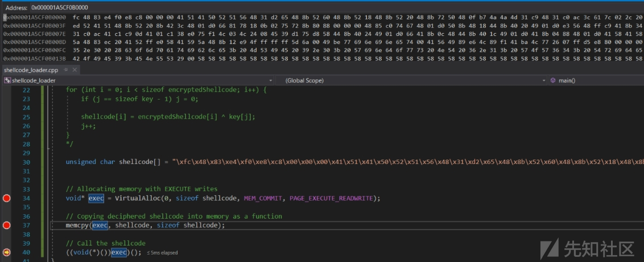The width and height of the screenshot is (644, 262).
Task: Click the shellcode_loader project icon
Action: pos(7,81)
